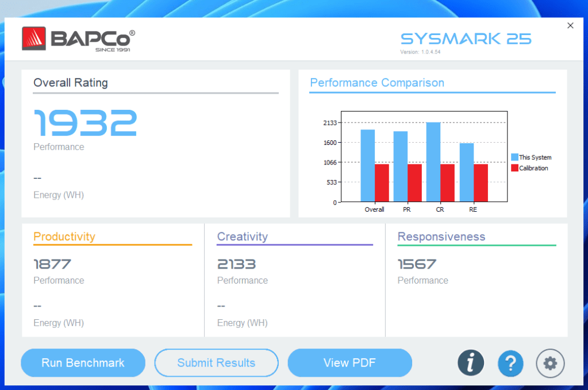Click the Overall Rating score 1932
588x390 pixels.
click(84, 122)
